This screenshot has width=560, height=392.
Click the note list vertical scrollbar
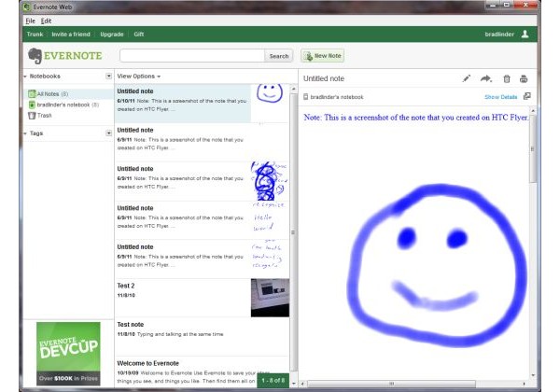[294, 232]
